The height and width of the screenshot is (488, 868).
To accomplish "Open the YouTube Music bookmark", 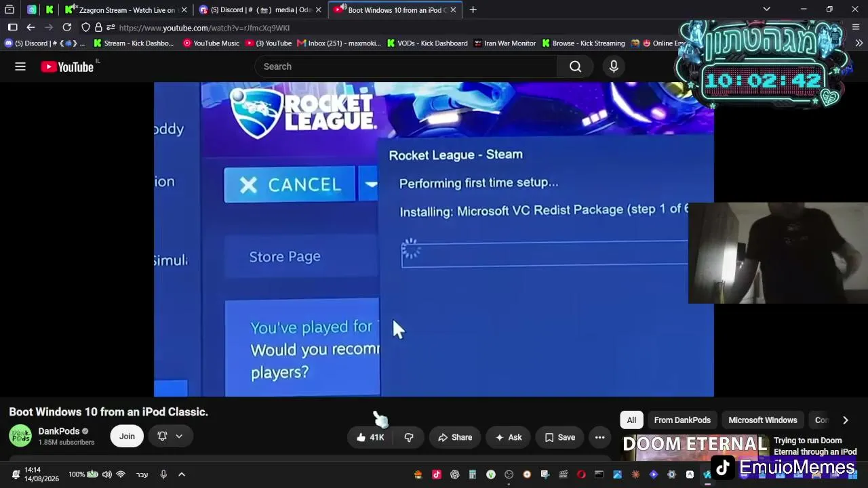I will coord(211,43).
